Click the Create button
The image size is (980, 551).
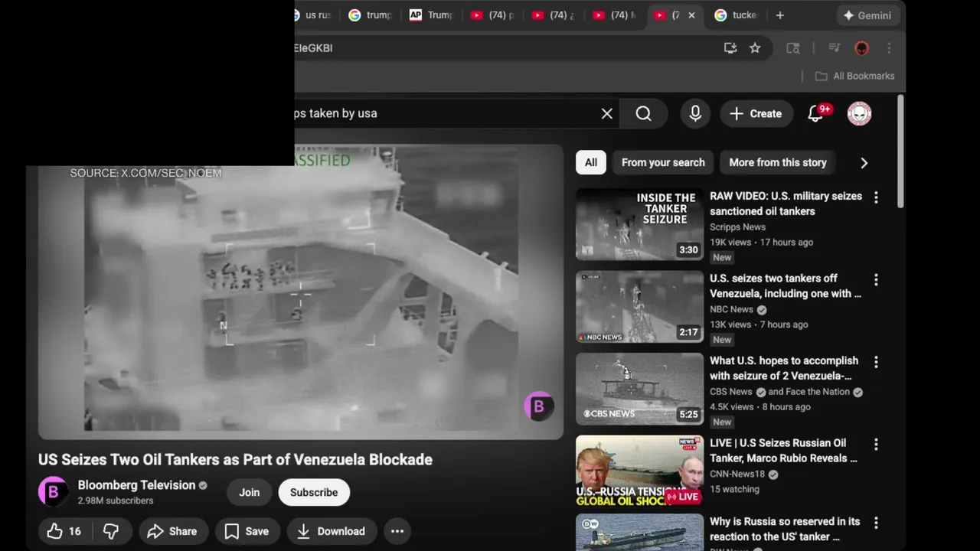[756, 113]
